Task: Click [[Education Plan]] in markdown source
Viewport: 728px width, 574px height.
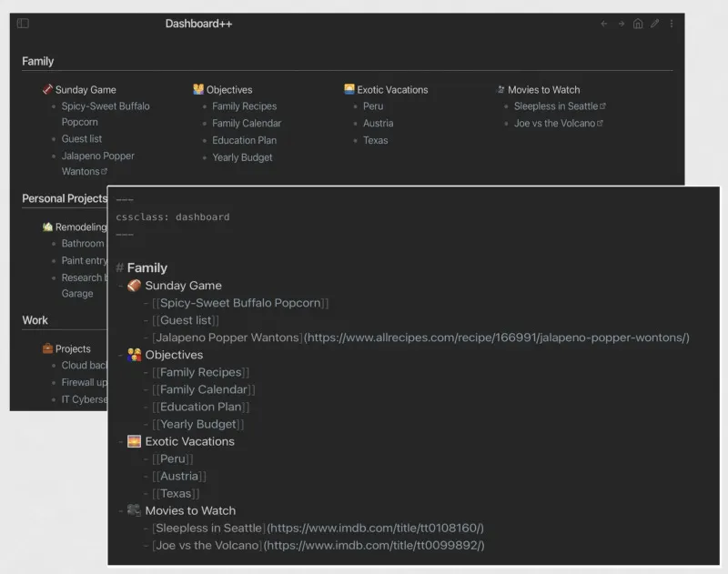Action: (200, 407)
